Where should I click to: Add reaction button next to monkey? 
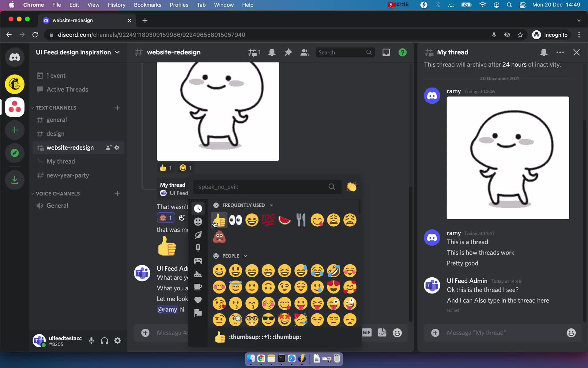pyautogui.click(x=182, y=218)
